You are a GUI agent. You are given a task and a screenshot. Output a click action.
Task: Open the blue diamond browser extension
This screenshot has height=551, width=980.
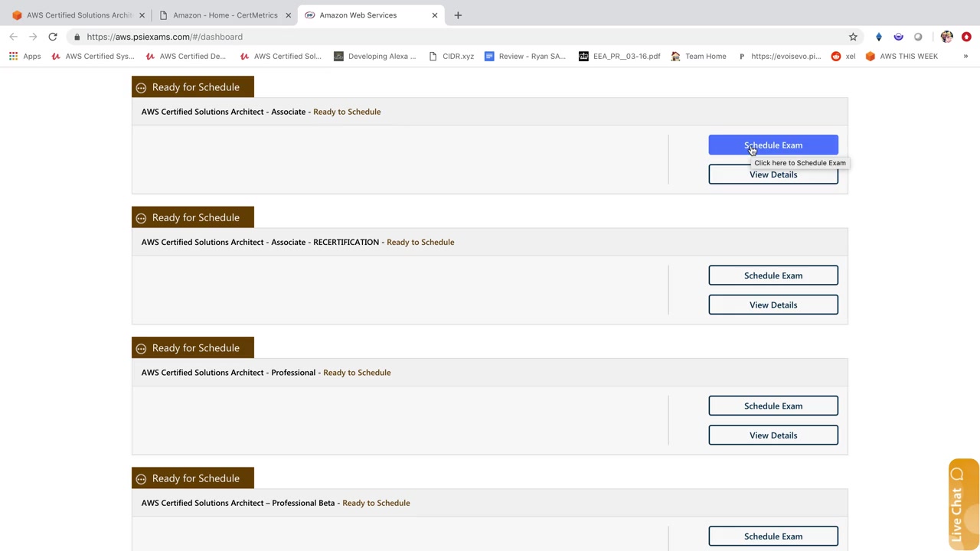[x=879, y=37]
